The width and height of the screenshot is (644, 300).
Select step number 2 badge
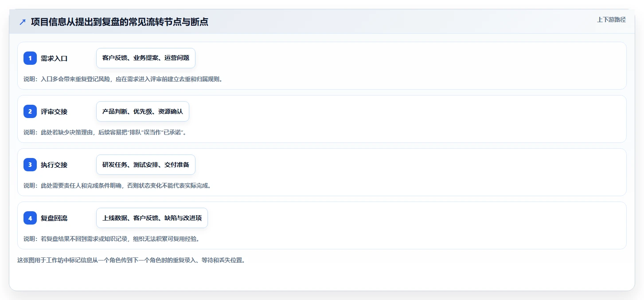click(30, 111)
